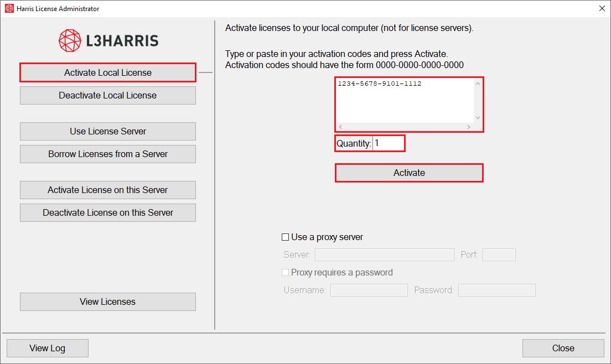Screen dimensions: 611x364
Task: Close the window using the title bar X
Action: pyautogui.click(x=602, y=8)
